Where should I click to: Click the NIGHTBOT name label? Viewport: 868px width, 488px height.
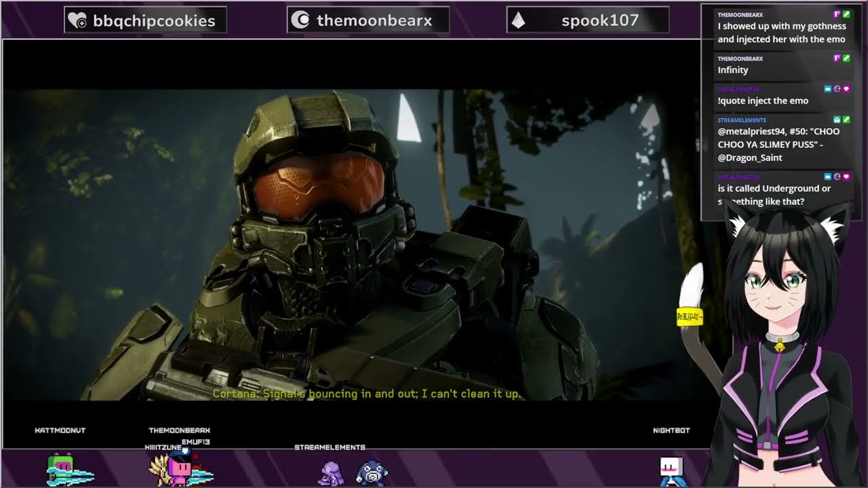671,430
